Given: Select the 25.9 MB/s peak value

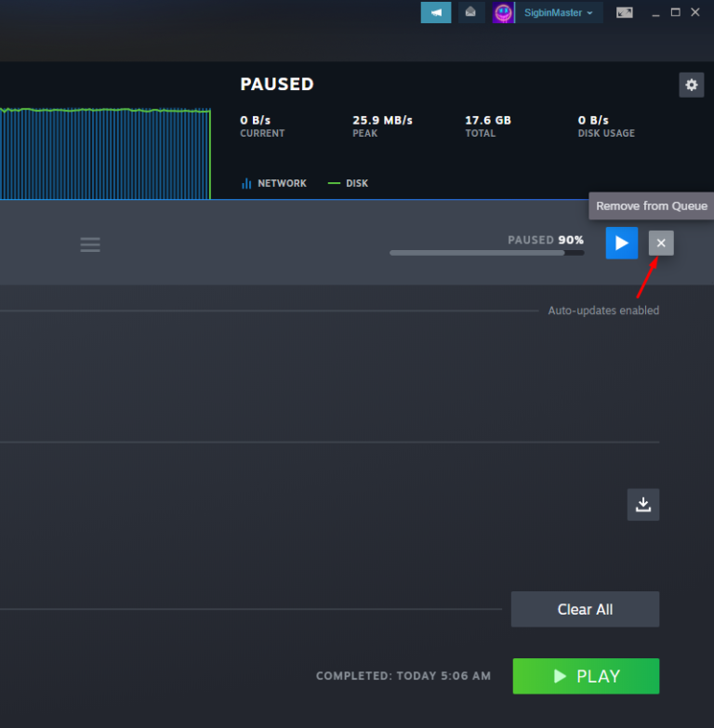Looking at the screenshot, I should tap(382, 120).
